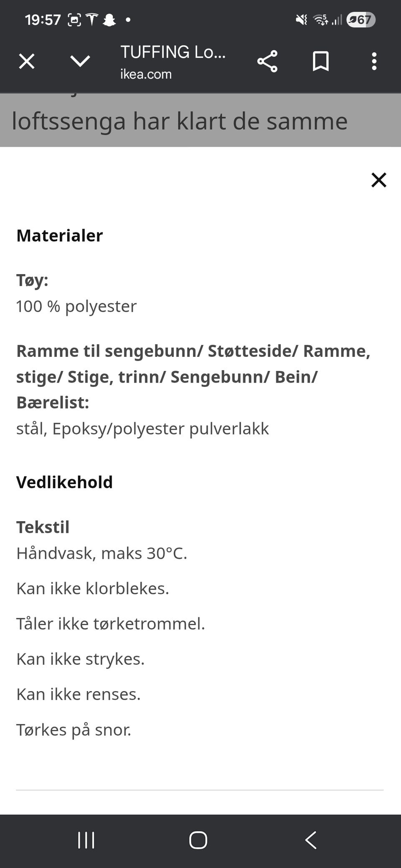Open the TUFFING loft bed page title
The width and height of the screenshot is (401, 868).
pyautogui.click(x=173, y=52)
